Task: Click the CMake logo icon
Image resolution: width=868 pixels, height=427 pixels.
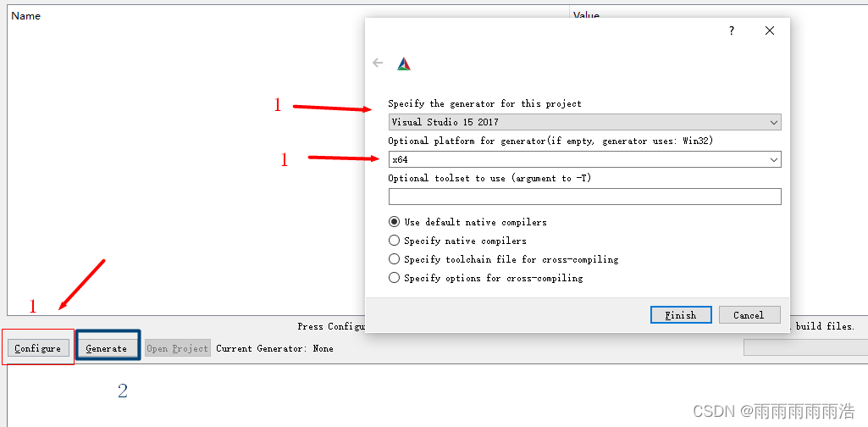Action: point(404,64)
